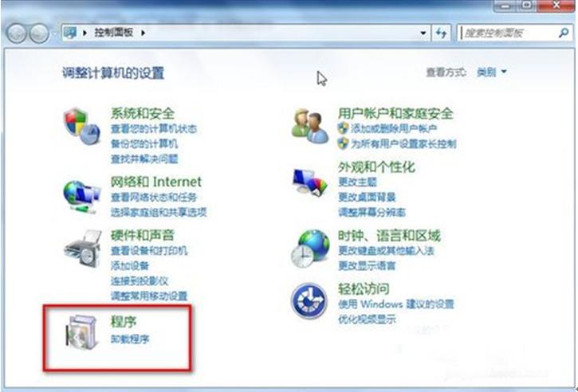Open the Clock, Language and Region globe icon
The height and width of the screenshot is (392, 578).
(310, 249)
